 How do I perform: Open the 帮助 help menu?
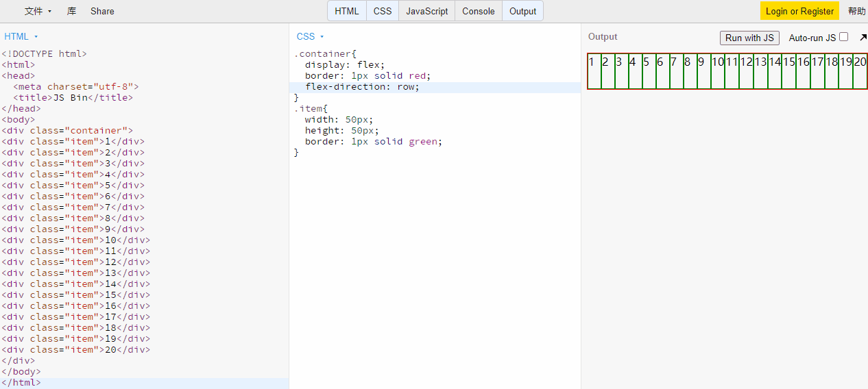pos(856,11)
